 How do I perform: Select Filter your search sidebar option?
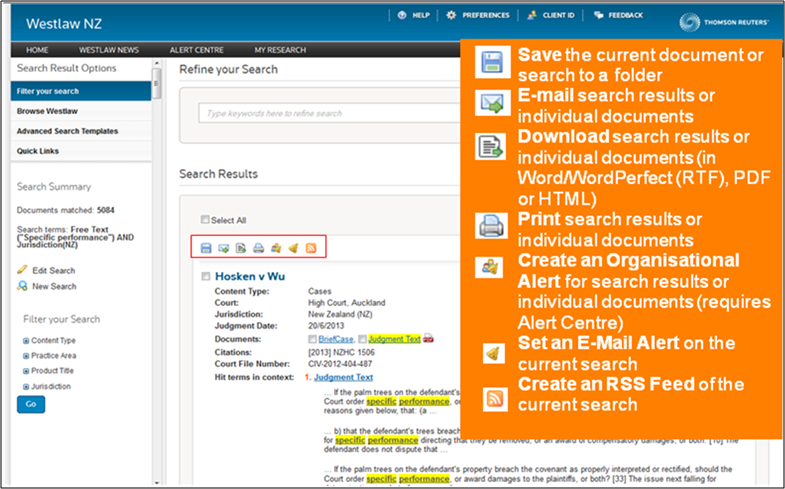coord(81,91)
